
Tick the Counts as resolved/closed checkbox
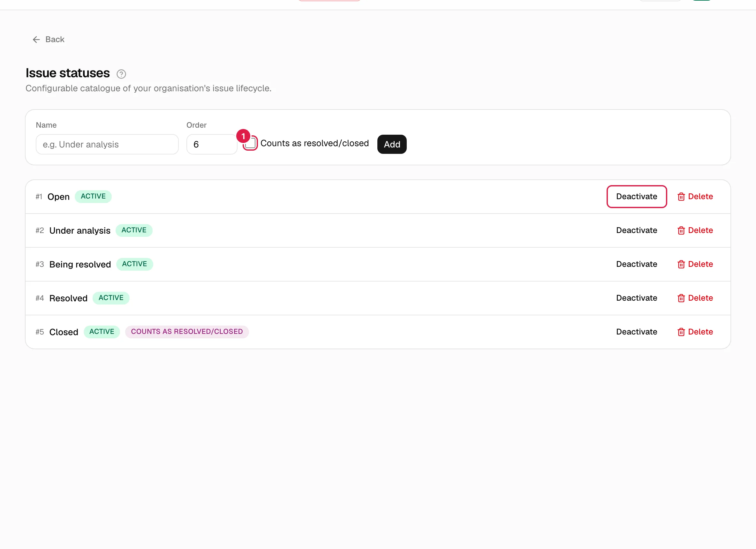pos(250,143)
